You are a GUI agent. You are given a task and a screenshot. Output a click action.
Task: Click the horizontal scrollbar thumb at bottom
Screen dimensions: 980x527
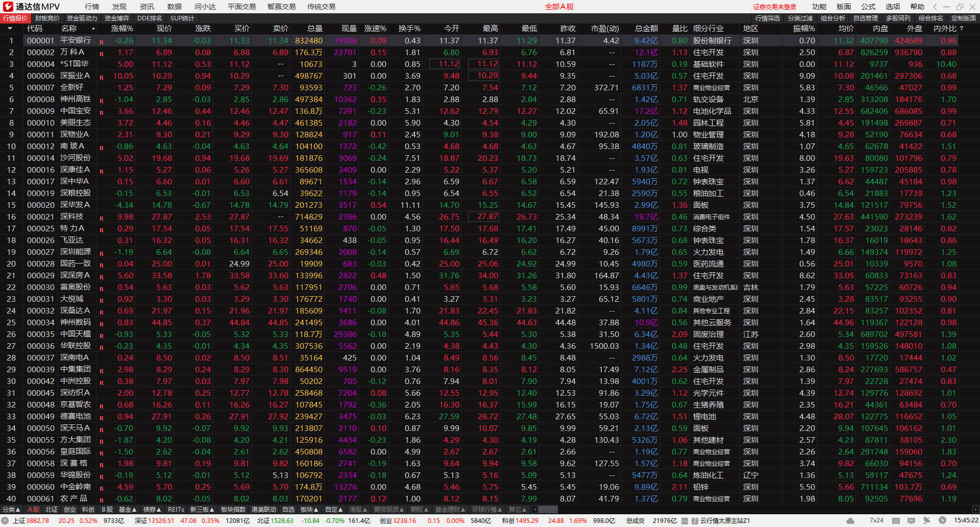click(548, 510)
